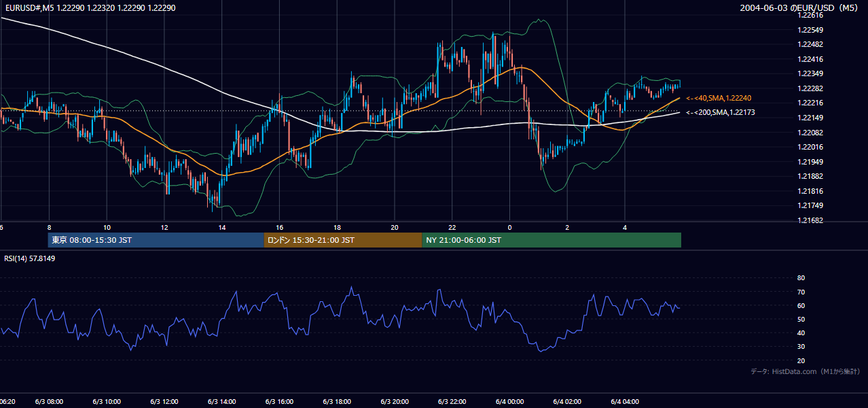Click the 2004-06-03 EUR/USD (M5) title

(x=799, y=7)
